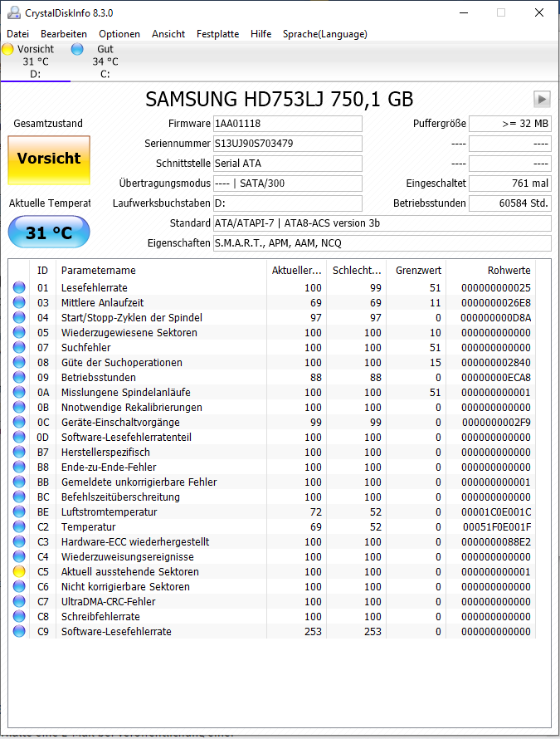Select the UltraDMA-CRC-Fehler row name
Image resolution: width=560 pixels, height=739 pixels.
[109, 602]
